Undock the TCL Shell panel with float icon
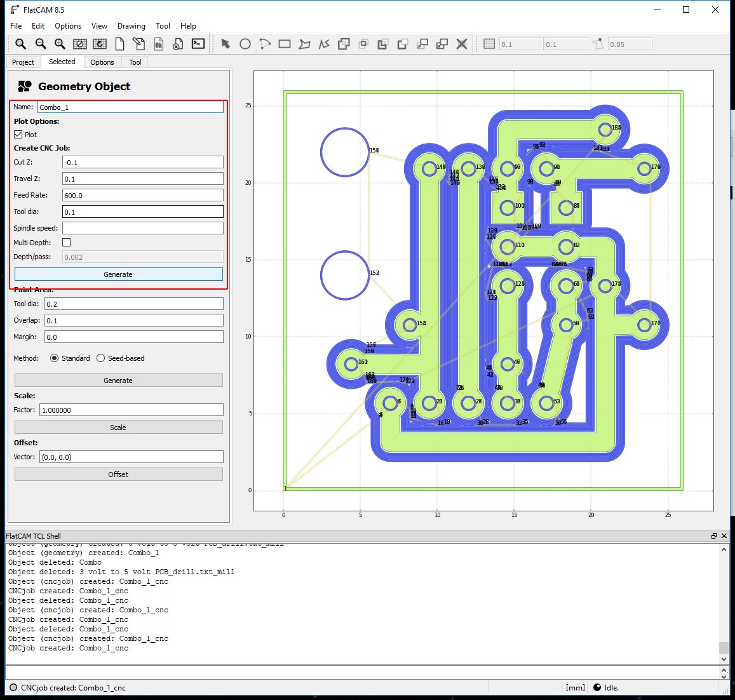 pos(714,536)
